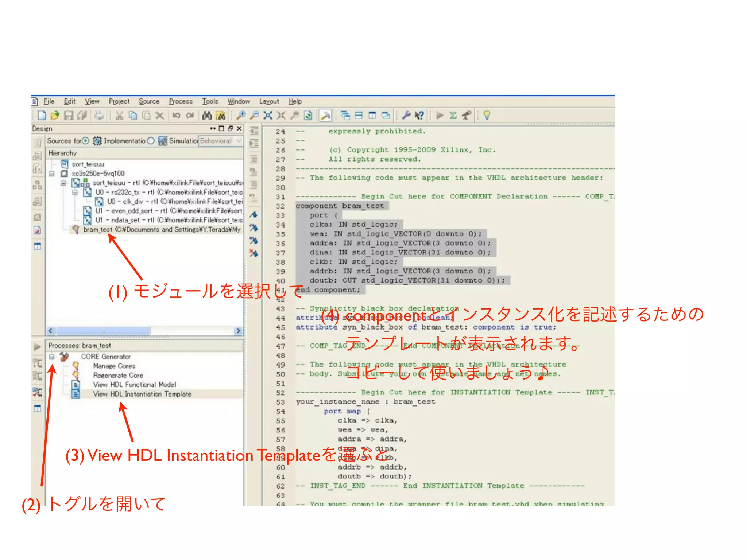This screenshot has width=747, height=560.
Task: Click the Save disk icon
Action: click(x=69, y=116)
